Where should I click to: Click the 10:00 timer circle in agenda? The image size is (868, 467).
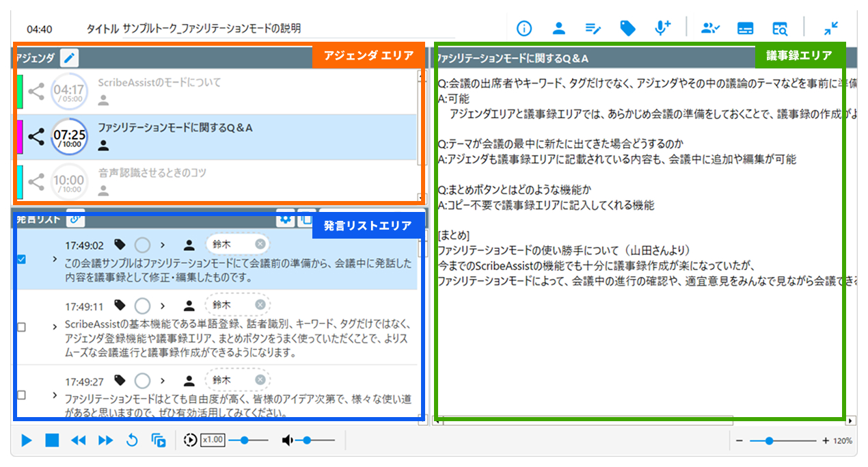point(69,181)
